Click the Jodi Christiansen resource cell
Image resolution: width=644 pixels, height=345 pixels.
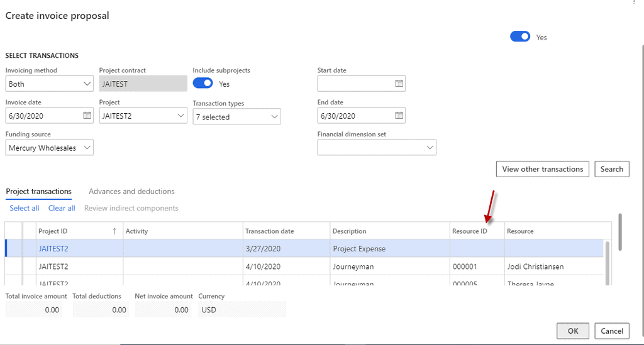pos(555,266)
